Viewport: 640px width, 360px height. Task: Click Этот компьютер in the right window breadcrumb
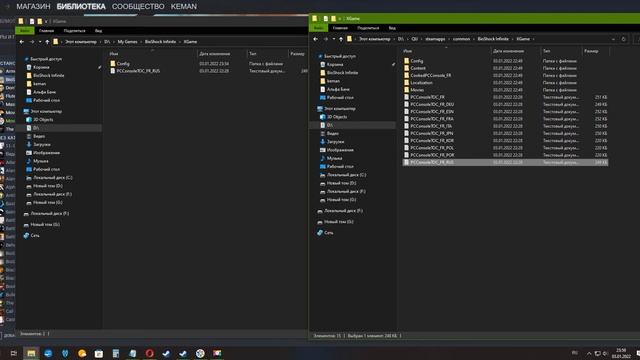coord(375,39)
